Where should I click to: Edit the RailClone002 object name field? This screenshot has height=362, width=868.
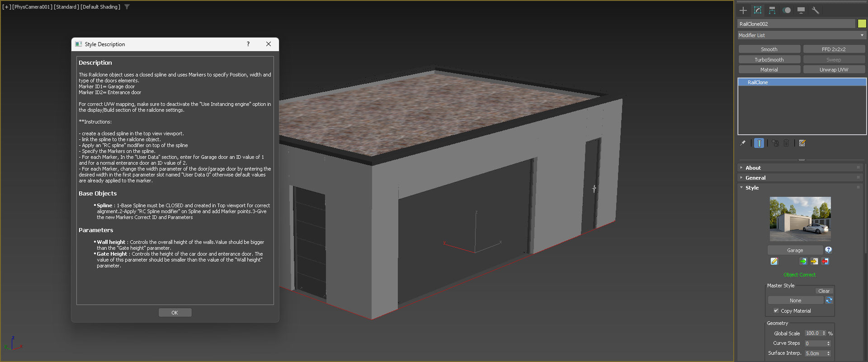click(796, 24)
